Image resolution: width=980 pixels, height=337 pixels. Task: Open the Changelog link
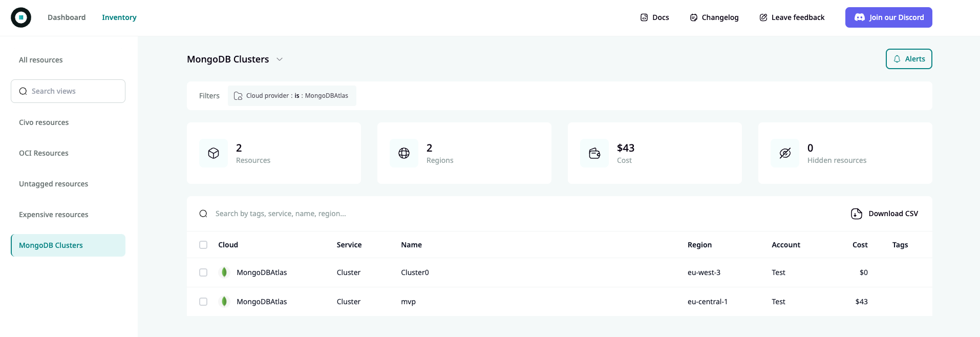pos(714,17)
